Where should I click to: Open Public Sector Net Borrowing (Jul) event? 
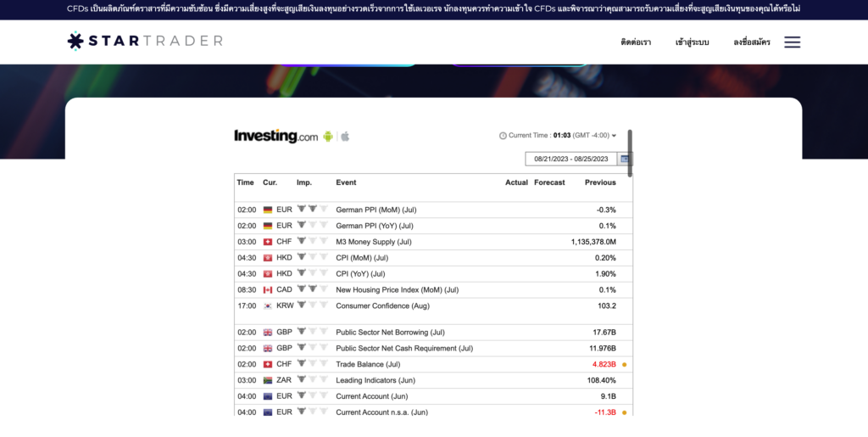click(x=390, y=333)
